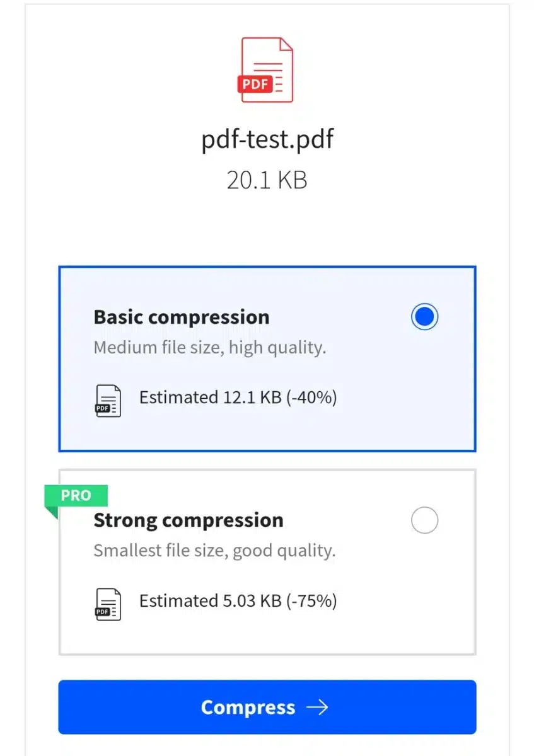The width and height of the screenshot is (534, 756).
Task: Click the Strong compression heading text
Action: tap(188, 520)
